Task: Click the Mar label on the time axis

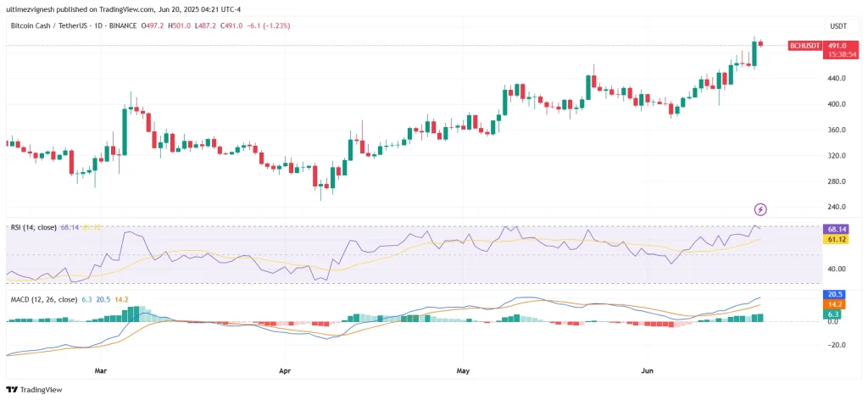Action: click(100, 370)
